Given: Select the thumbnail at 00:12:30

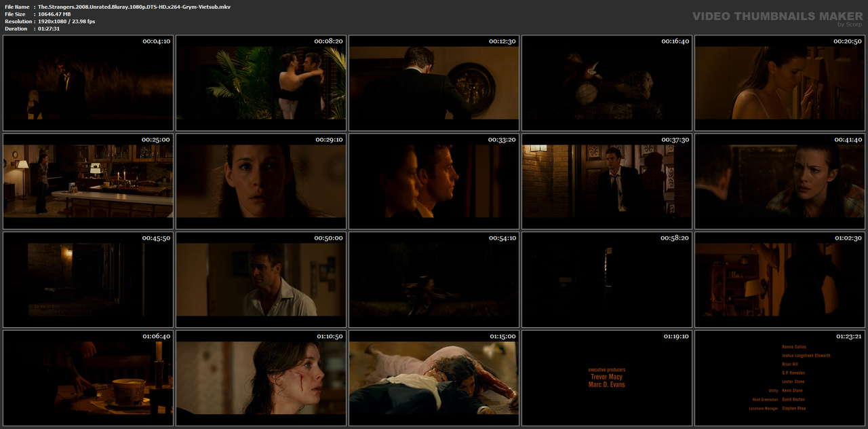Looking at the screenshot, I should point(434,83).
